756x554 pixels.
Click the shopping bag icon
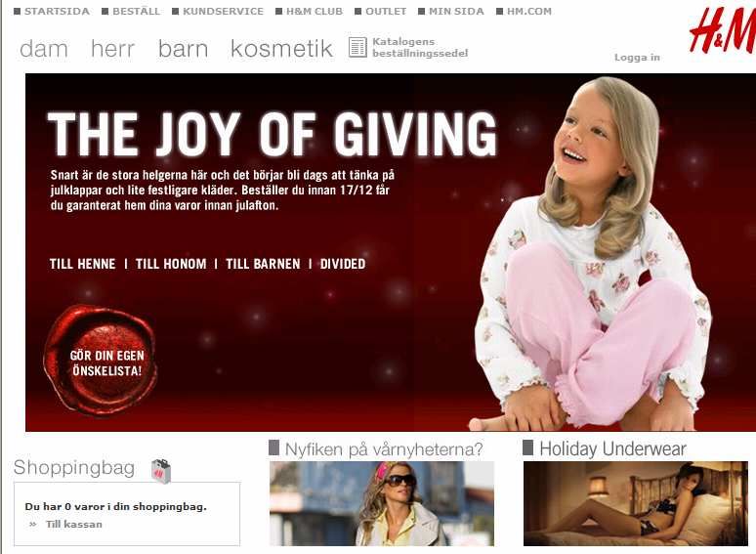tap(161, 471)
